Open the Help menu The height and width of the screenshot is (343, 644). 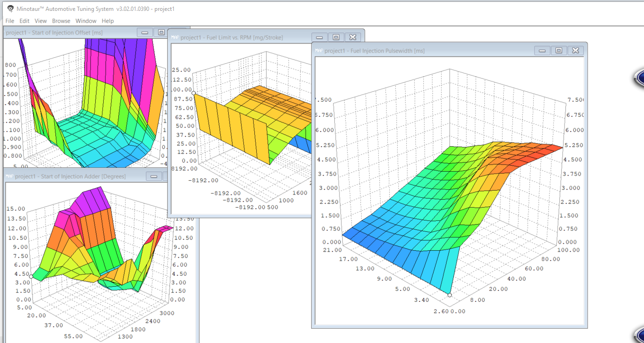[107, 21]
